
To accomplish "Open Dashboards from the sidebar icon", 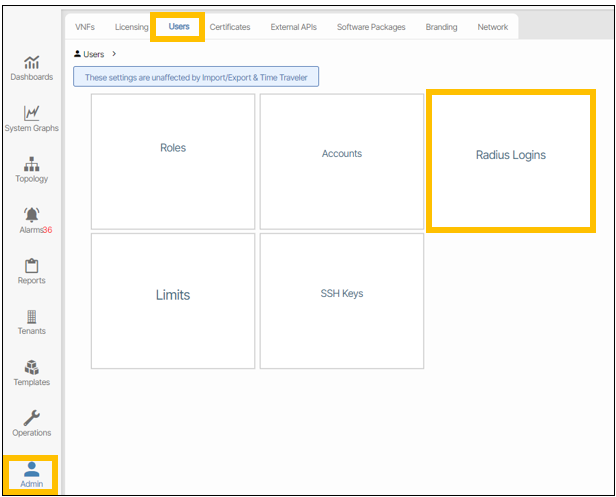I will point(31,63).
